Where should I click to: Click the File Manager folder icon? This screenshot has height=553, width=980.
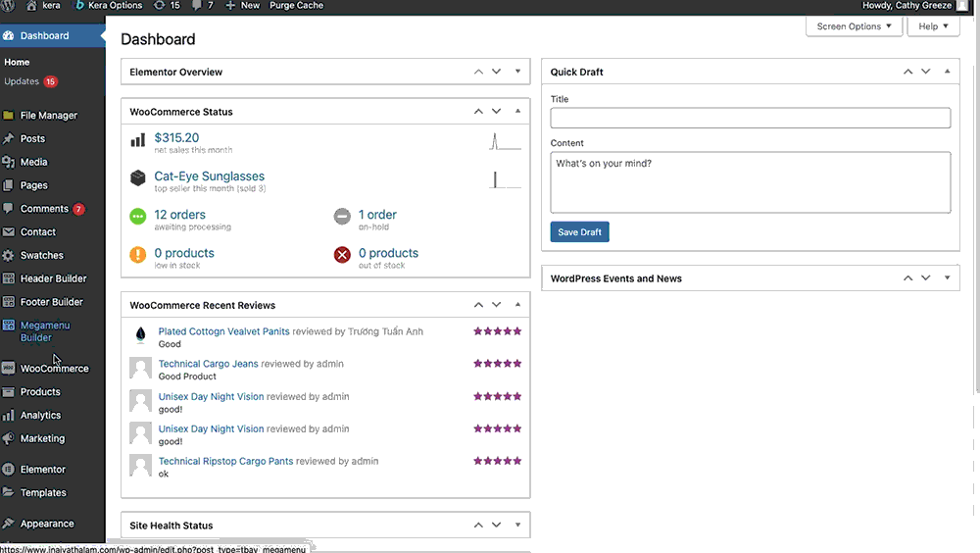[8, 115]
